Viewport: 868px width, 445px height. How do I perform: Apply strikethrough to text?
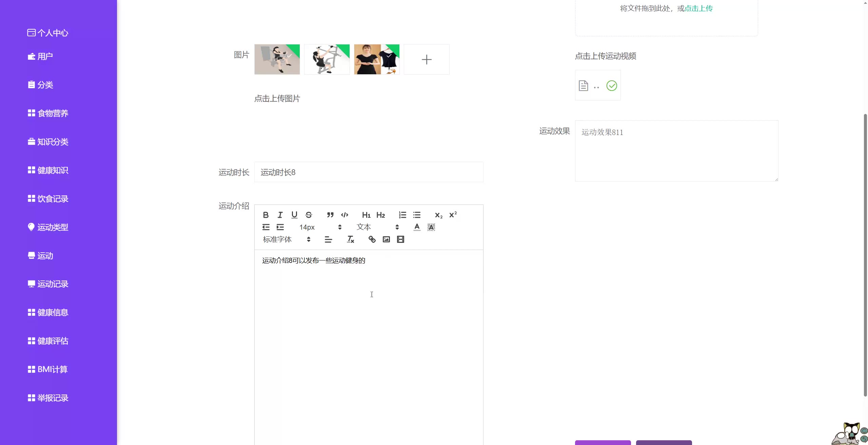[309, 215]
